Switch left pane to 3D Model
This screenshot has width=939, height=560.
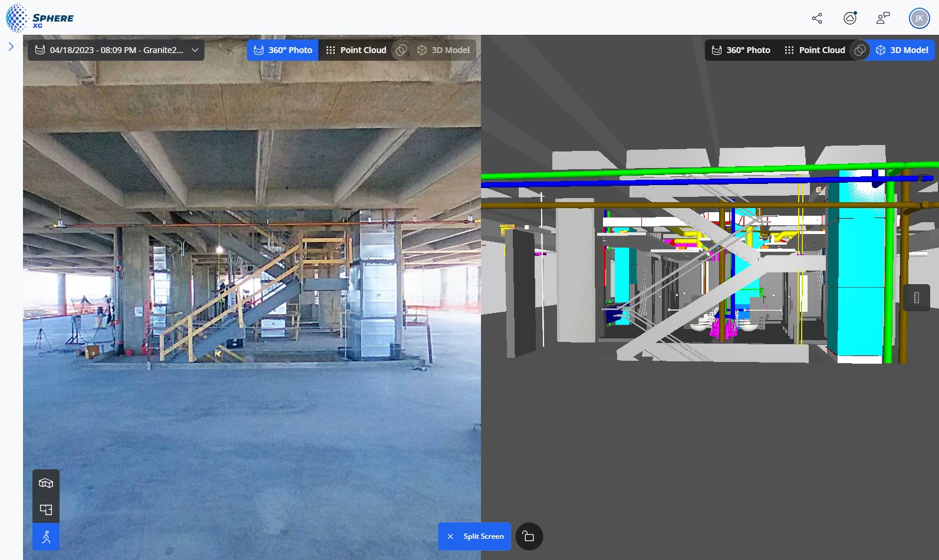(x=444, y=50)
